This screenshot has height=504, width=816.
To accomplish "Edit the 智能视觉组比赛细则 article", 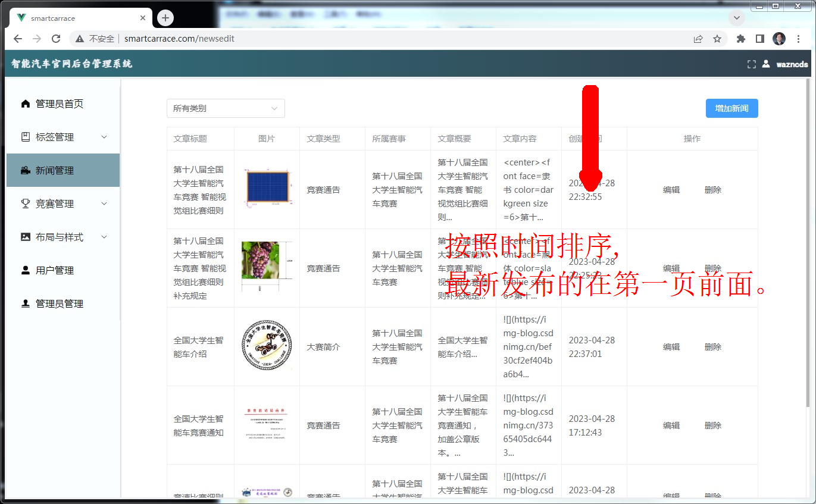I will click(x=671, y=190).
